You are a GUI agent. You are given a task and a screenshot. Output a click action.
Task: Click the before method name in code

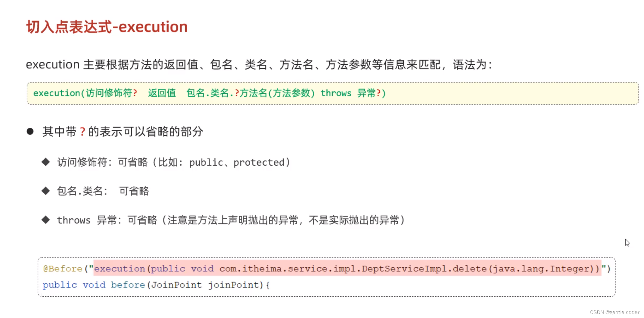(128, 285)
